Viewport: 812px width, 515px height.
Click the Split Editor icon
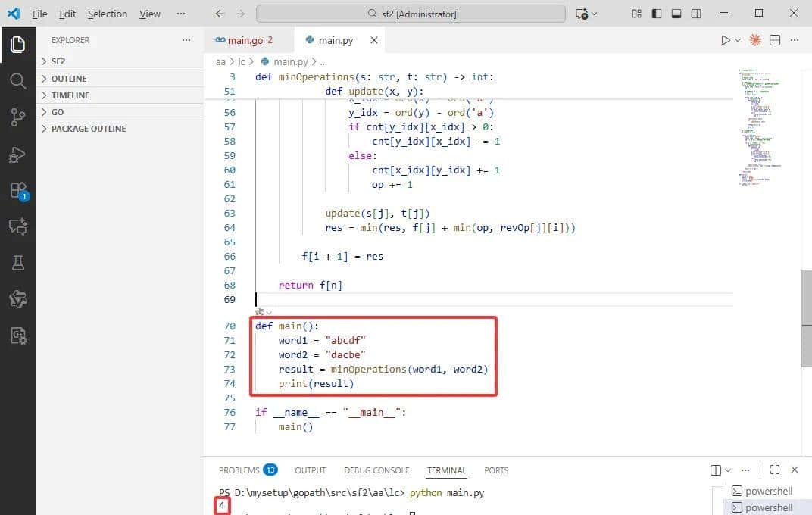pyautogui.click(x=775, y=40)
